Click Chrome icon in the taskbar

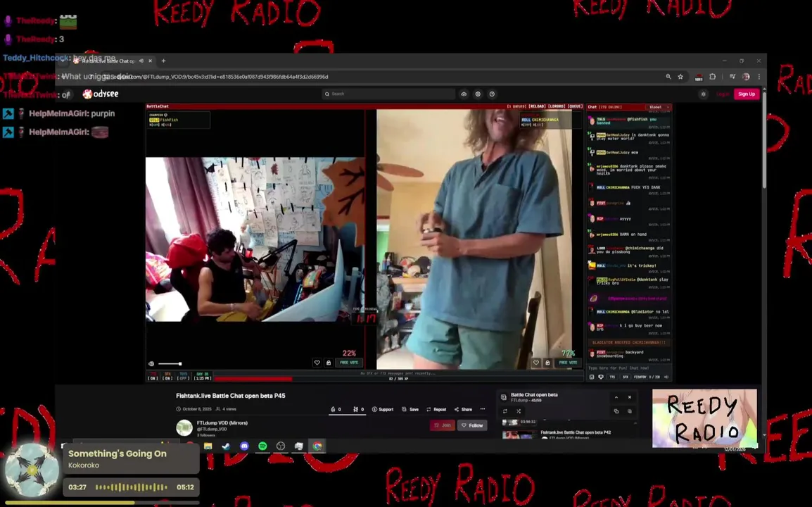point(317,446)
